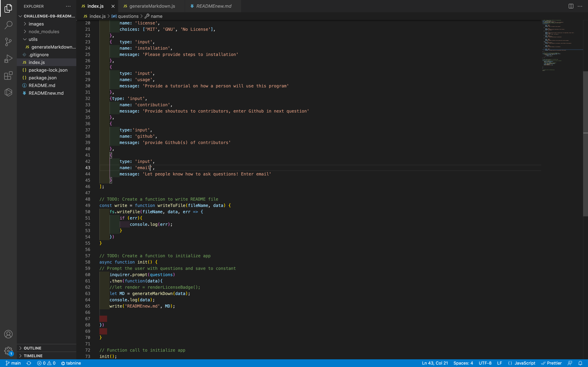Click the errors and warnings indicator

pos(46,363)
